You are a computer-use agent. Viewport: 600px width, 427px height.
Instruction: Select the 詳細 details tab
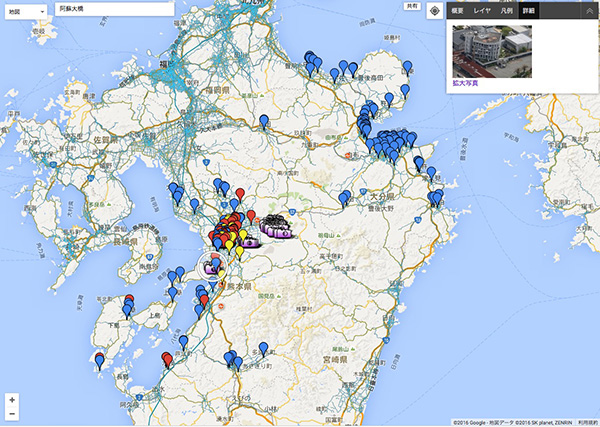pos(529,9)
